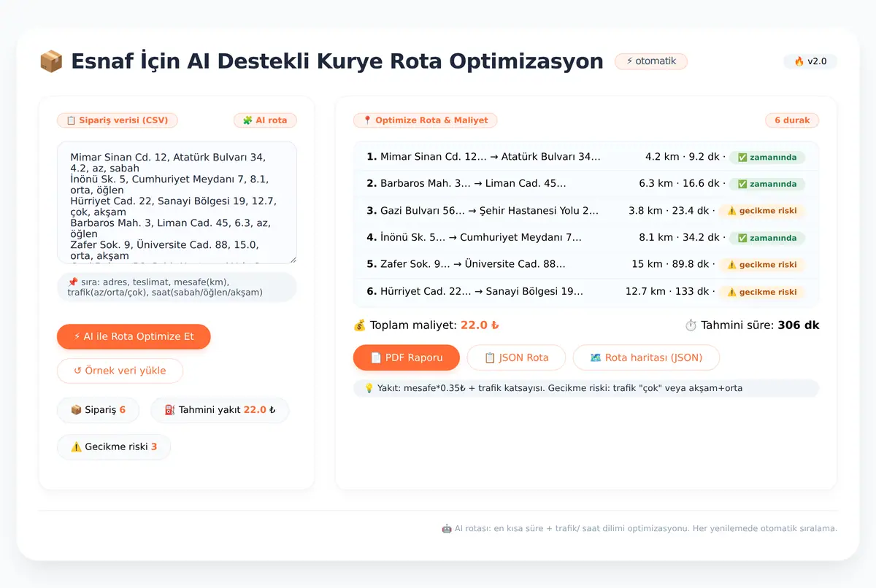Click '12.7 km · 133 dk' value
Image resolution: width=876 pixels, height=588 pixels.
click(669, 291)
